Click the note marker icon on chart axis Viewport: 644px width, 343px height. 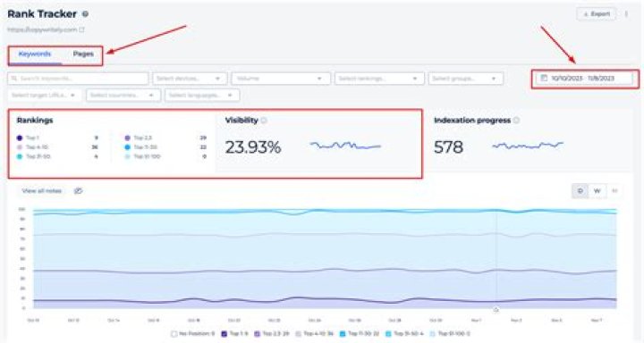(x=496, y=310)
